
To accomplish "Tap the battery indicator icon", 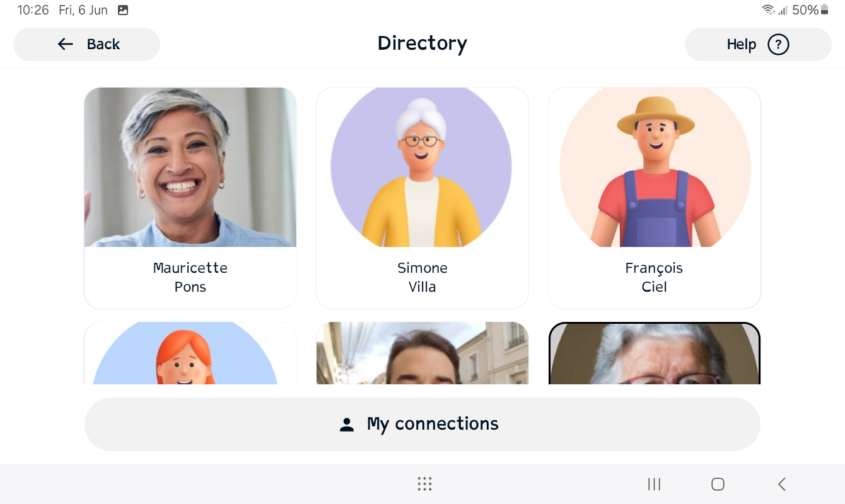I will coord(824,10).
